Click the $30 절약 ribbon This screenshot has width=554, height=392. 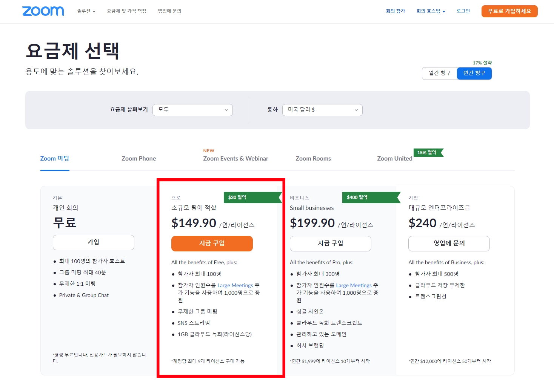coord(252,198)
